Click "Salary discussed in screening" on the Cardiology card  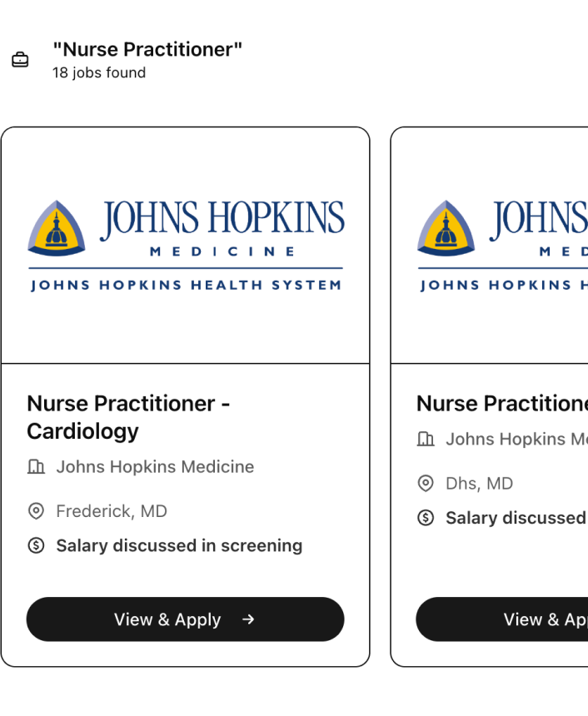(179, 546)
